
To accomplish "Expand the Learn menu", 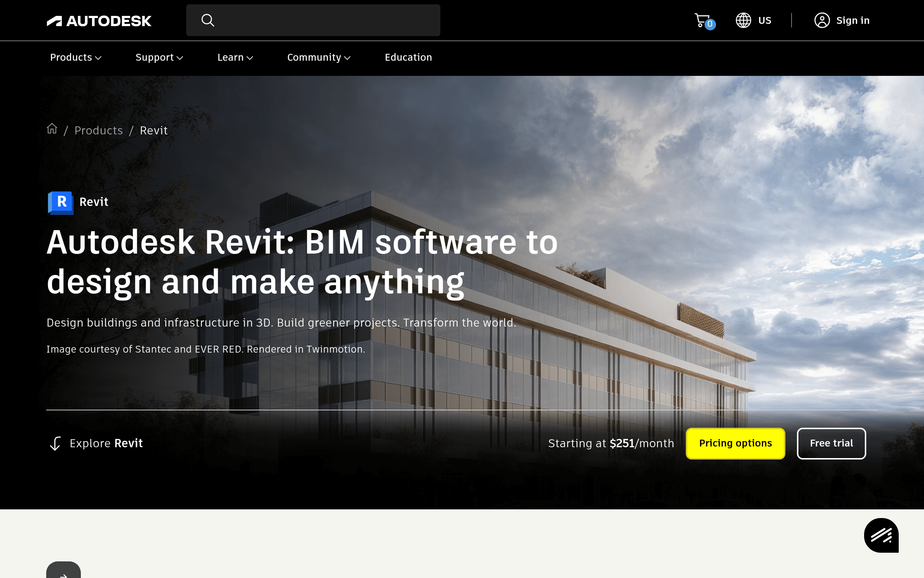I will coord(235,57).
